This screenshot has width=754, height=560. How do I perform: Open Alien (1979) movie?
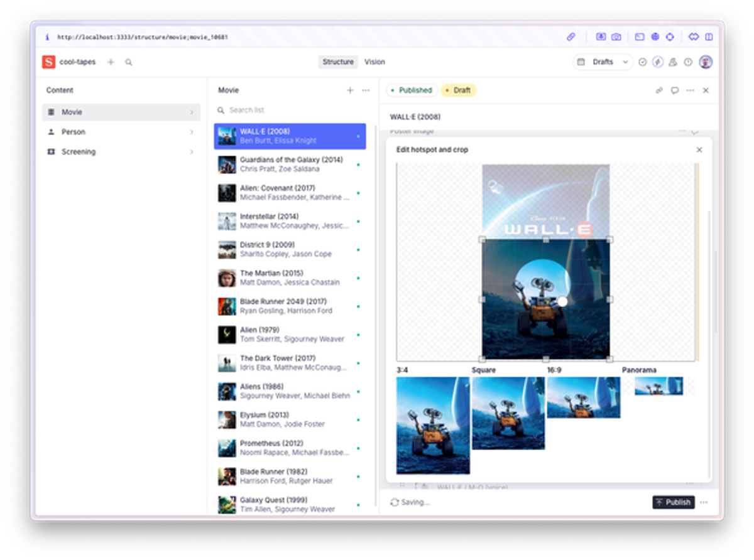[x=290, y=335]
